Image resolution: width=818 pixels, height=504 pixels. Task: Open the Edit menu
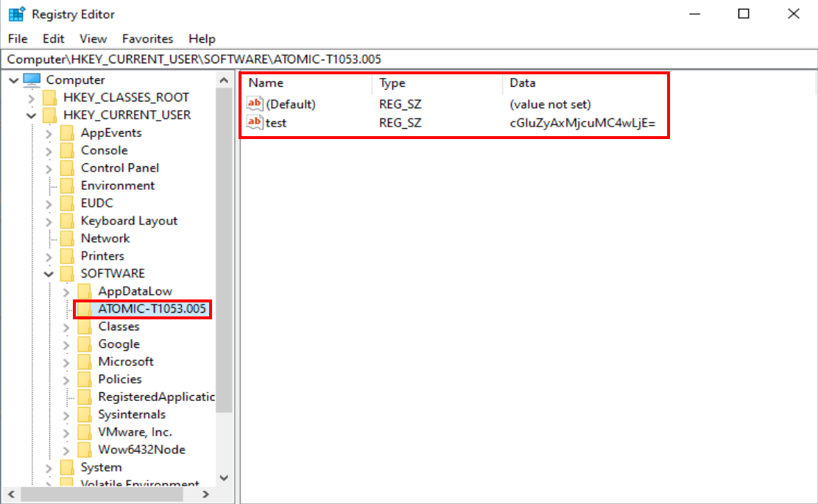(53, 39)
